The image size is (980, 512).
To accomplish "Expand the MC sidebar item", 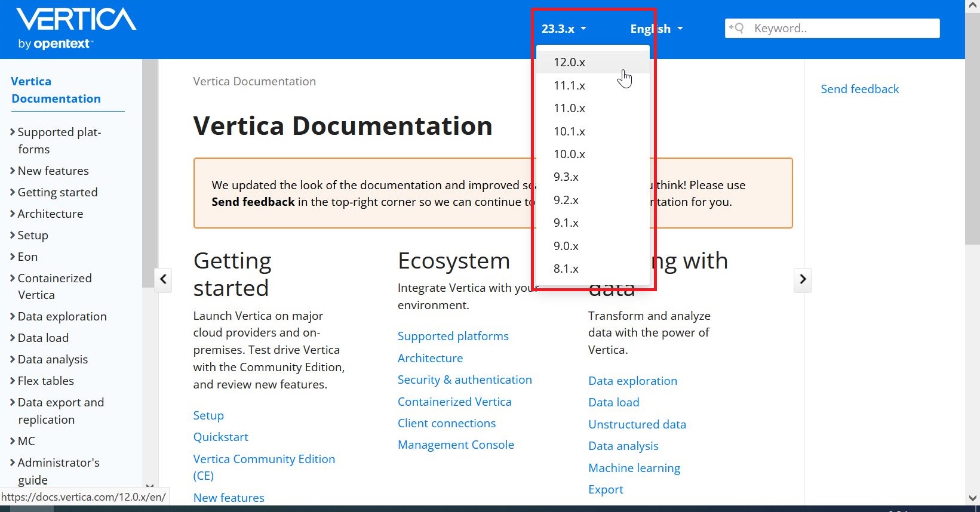I will [13, 441].
